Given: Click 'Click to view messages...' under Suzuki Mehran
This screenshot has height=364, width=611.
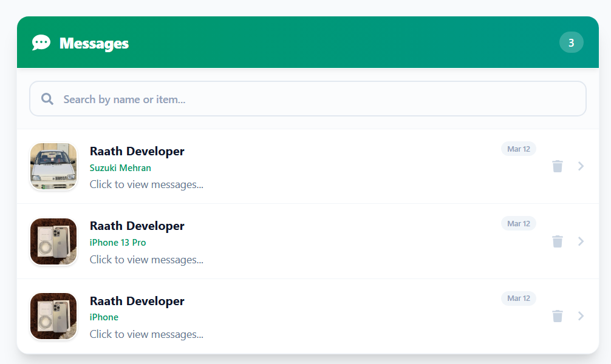Looking at the screenshot, I should pyautogui.click(x=146, y=184).
